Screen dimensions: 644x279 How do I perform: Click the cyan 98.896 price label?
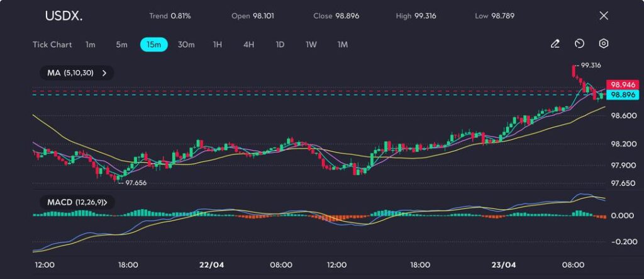pyautogui.click(x=622, y=94)
